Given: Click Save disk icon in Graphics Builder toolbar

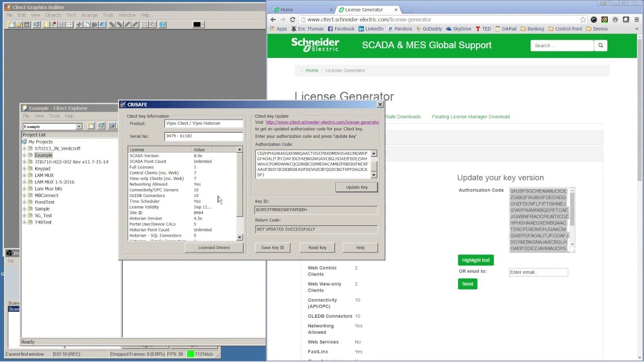Looking at the screenshot, I should tap(27, 25).
